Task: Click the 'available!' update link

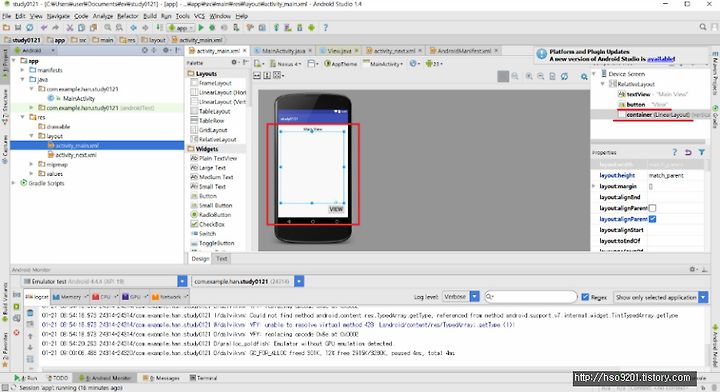Action: 661,59
